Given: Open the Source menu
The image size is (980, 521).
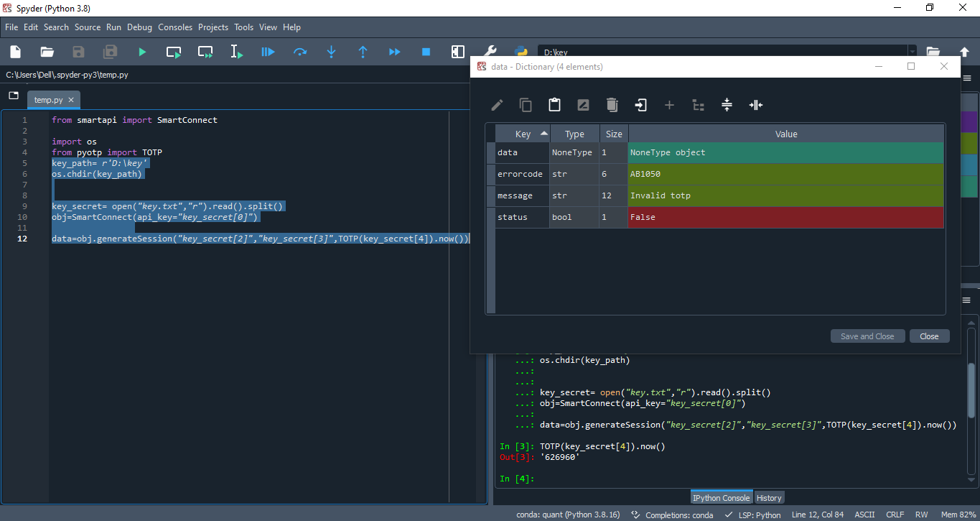Looking at the screenshot, I should click(88, 27).
